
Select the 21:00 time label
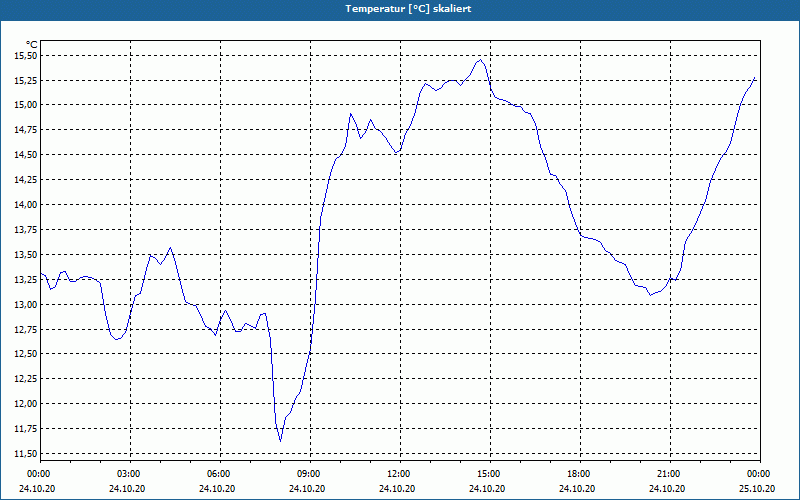pos(669,474)
